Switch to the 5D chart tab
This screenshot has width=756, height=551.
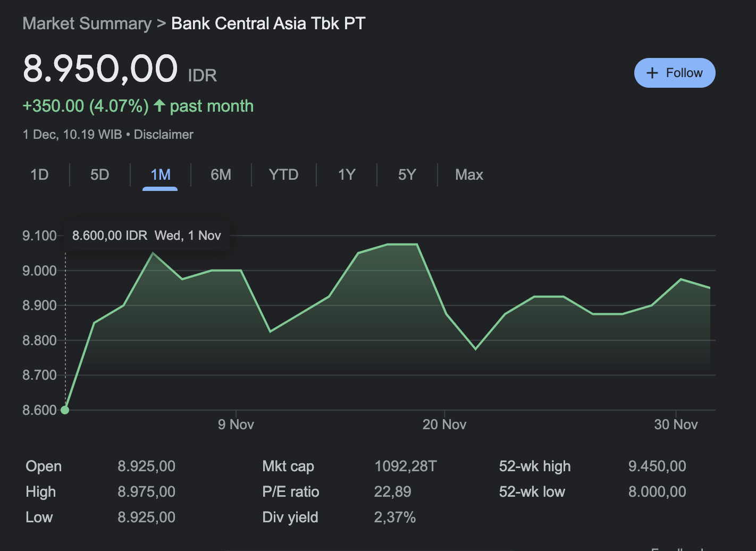99,174
